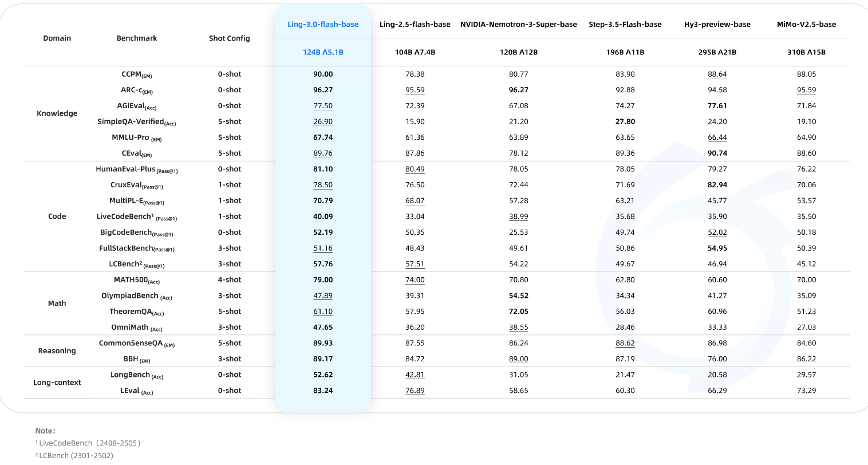868x465 pixels.
Task: Click the CEval benchmark name
Action: click(x=137, y=153)
